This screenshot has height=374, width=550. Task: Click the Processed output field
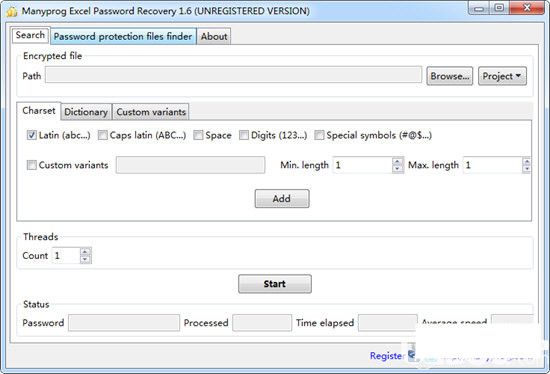pyautogui.click(x=262, y=323)
